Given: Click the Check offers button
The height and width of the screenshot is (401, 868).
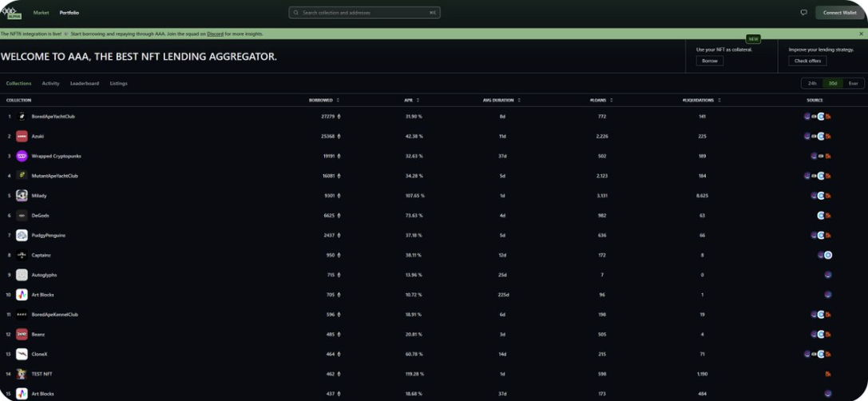Looking at the screenshot, I should 807,61.
